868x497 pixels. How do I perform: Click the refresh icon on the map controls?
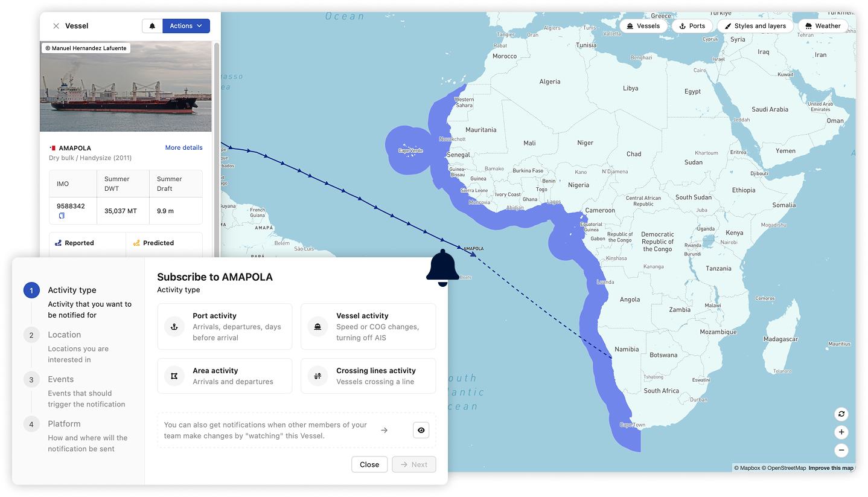coord(841,414)
